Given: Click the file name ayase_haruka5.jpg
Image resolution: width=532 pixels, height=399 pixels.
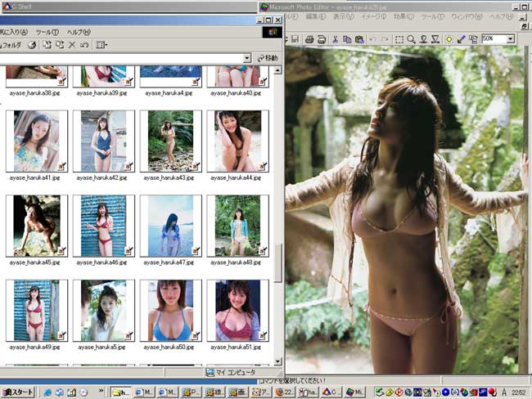Looking at the screenshot, I should pyautogui.click(x=101, y=347).
